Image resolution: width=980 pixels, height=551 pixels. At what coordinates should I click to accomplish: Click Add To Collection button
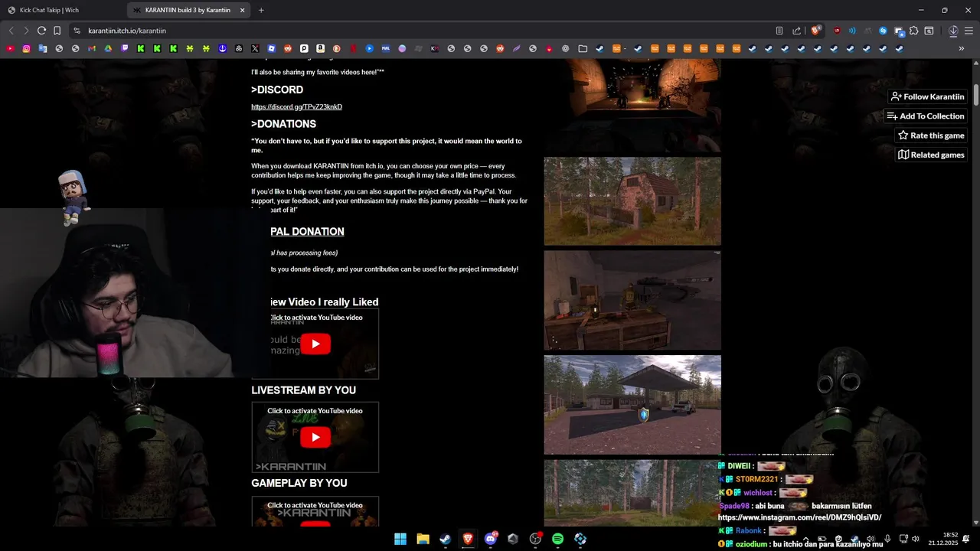(925, 116)
